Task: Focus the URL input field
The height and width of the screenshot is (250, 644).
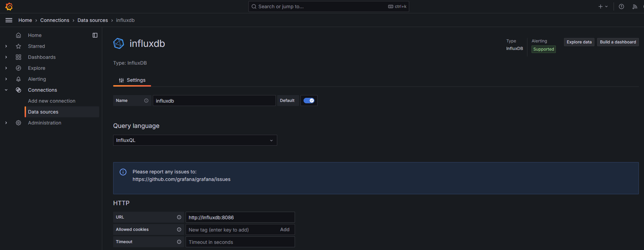Action: tap(240, 217)
